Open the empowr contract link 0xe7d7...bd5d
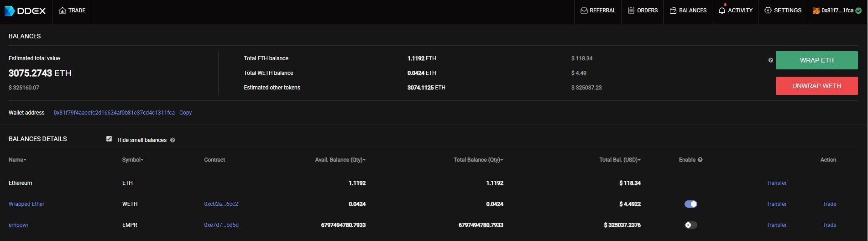 (221, 225)
